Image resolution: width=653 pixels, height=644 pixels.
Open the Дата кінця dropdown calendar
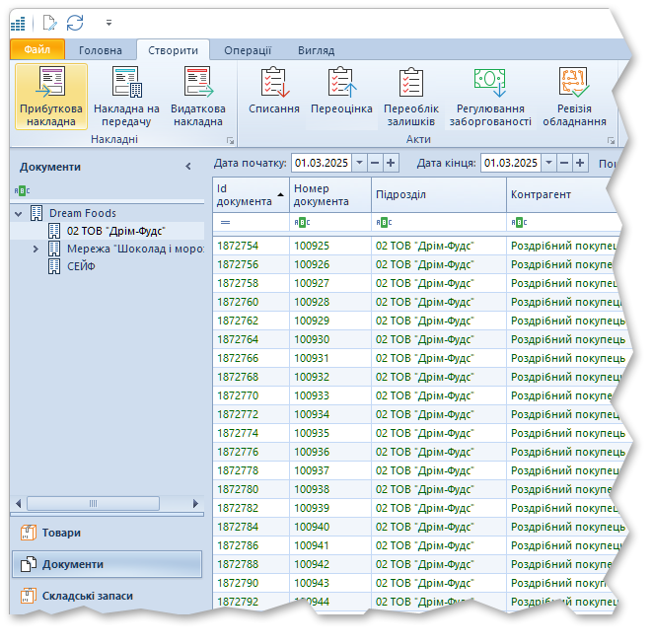tap(548, 163)
